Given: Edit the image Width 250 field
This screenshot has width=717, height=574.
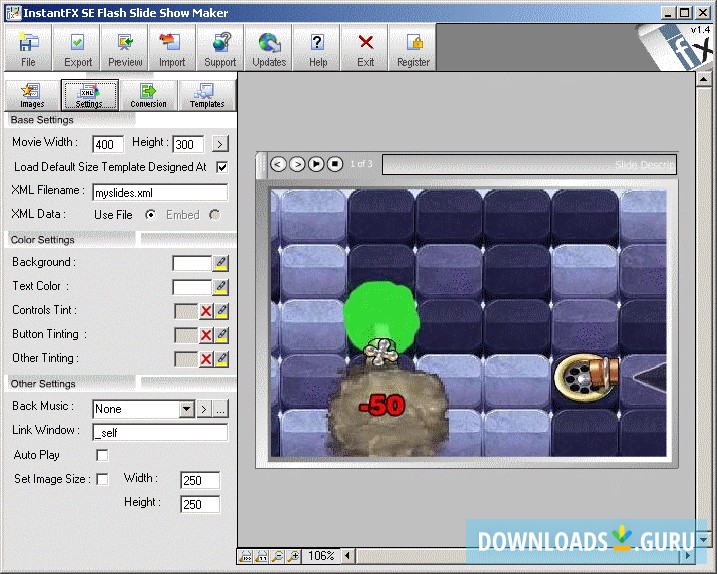Looking at the screenshot, I should (200, 480).
